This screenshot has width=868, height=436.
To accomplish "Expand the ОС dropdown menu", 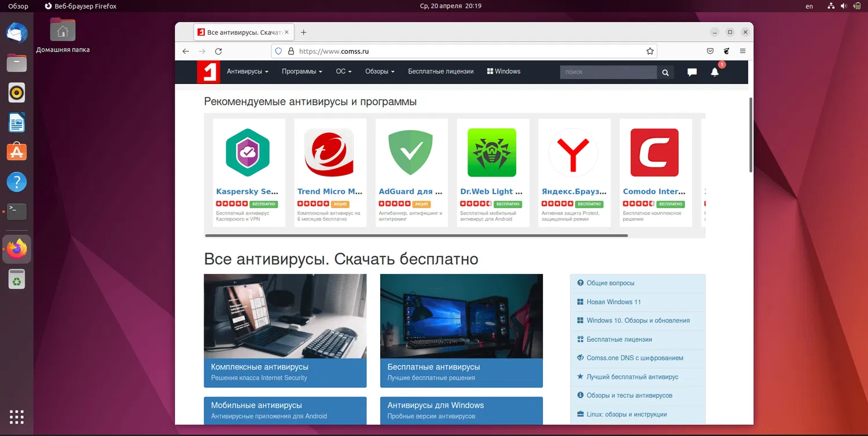I will pos(344,72).
